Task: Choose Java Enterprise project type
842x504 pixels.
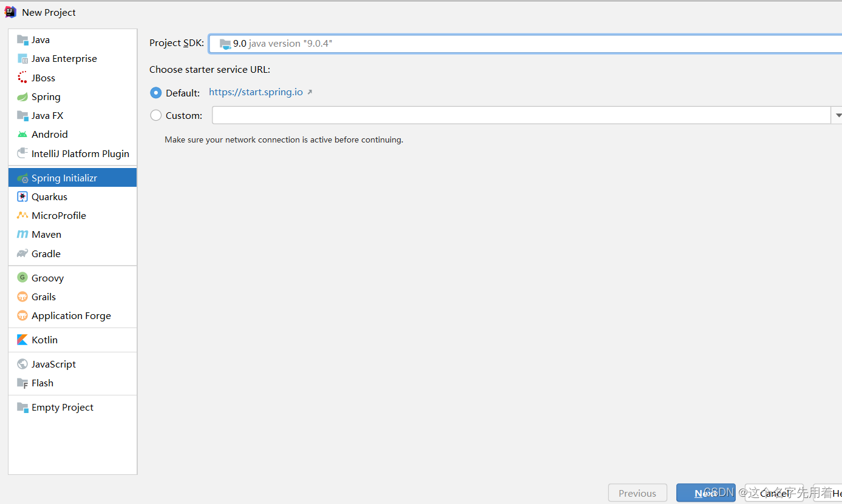Action: click(x=72, y=59)
